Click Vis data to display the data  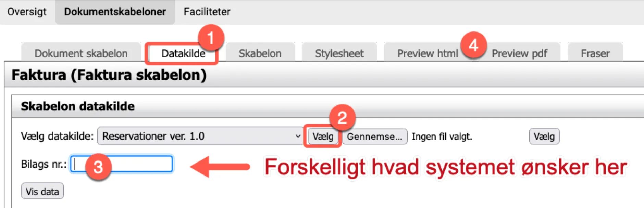(42, 191)
